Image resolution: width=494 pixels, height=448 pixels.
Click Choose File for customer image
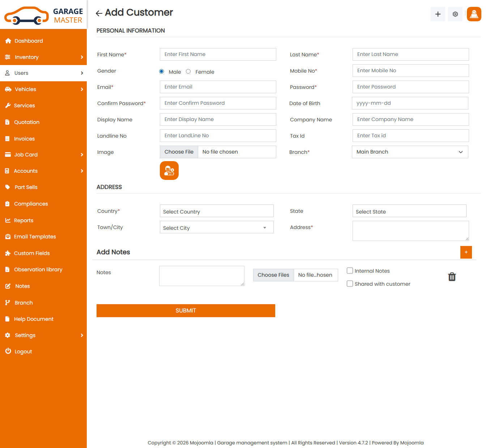(179, 152)
